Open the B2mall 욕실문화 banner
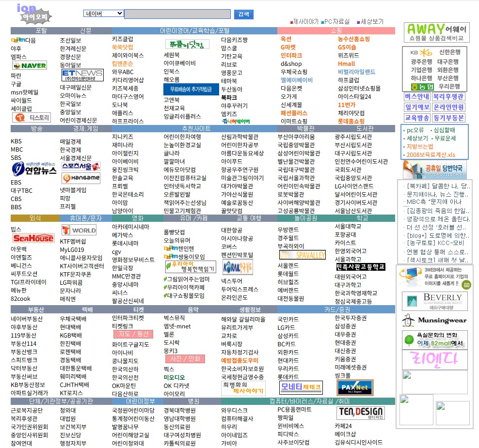 click(x=435, y=340)
